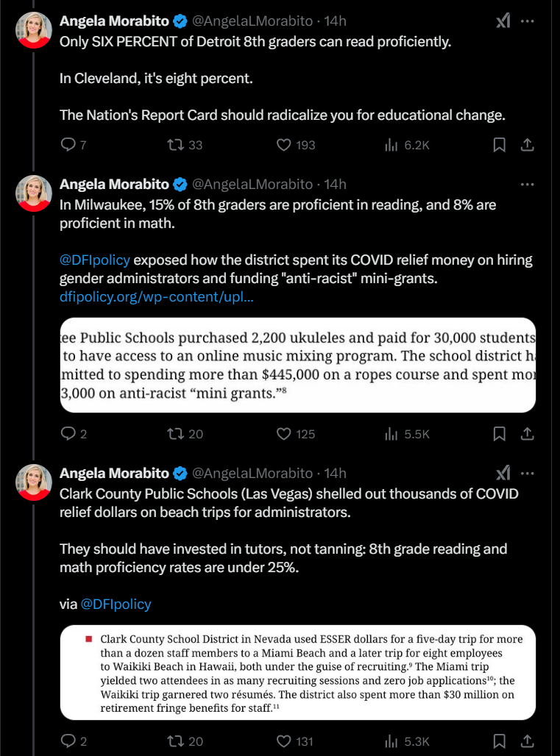
Task: Like the Milwaukee proficiency tweet
Action: click(284, 434)
